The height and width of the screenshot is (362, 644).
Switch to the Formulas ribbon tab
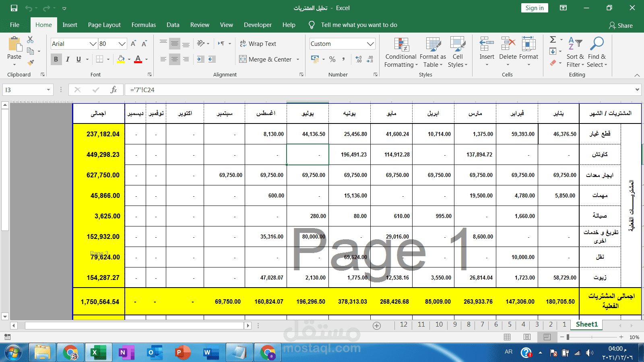coord(144,25)
